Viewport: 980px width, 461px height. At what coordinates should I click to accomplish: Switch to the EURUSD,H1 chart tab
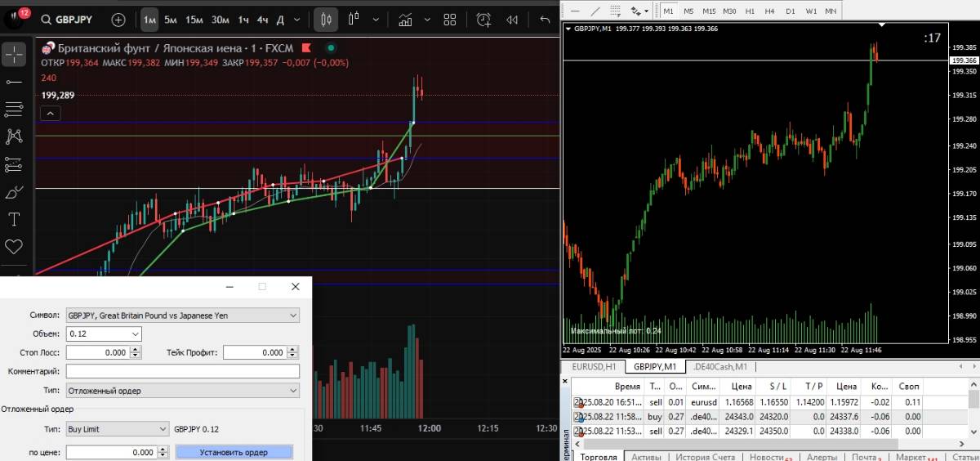594,367
